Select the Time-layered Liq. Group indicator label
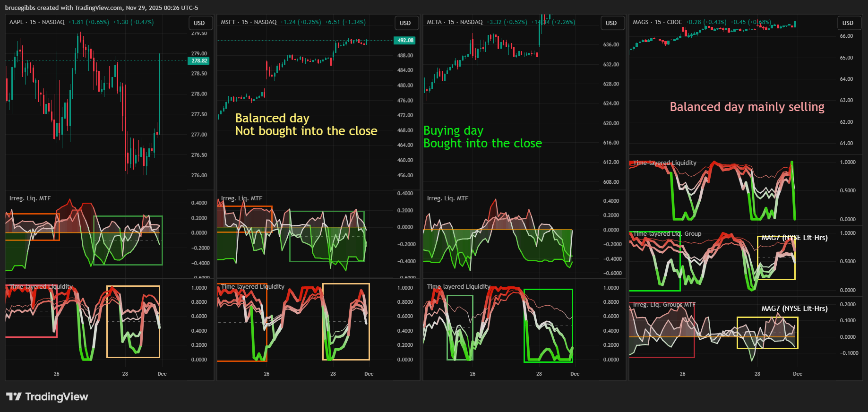 pos(667,233)
